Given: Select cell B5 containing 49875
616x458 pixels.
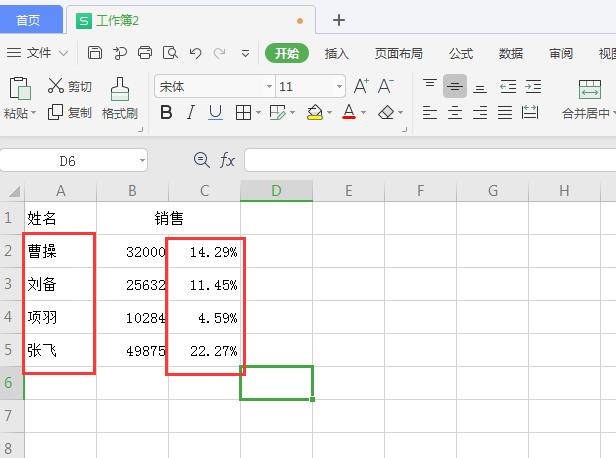Looking at the screenshot, I should coord(132,350).
